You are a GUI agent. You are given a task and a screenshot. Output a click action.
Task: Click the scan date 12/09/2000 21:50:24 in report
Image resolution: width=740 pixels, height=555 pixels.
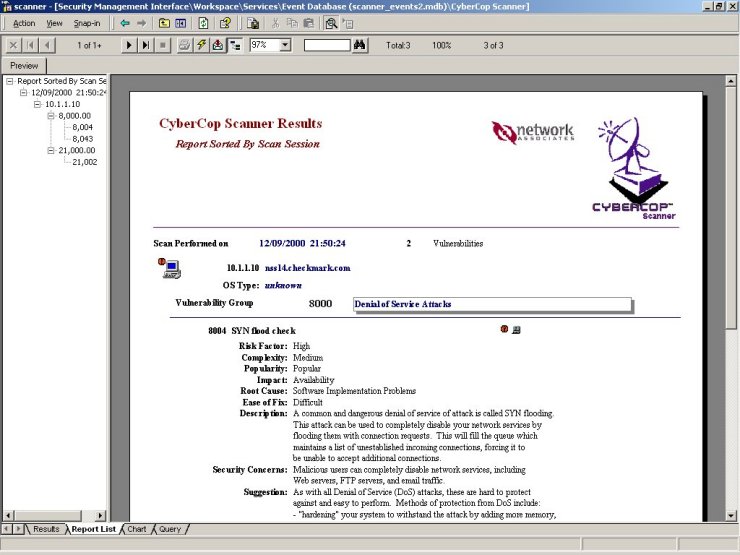[x=303, y=244]
